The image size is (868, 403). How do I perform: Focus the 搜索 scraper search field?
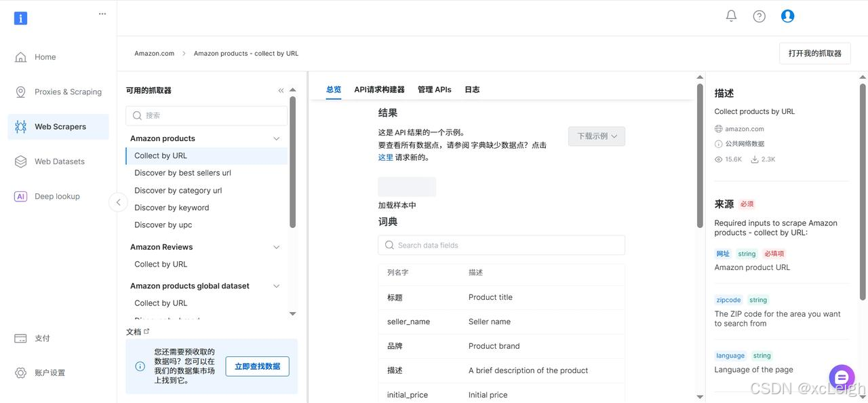pyautogui.click(x=207, y=115)
